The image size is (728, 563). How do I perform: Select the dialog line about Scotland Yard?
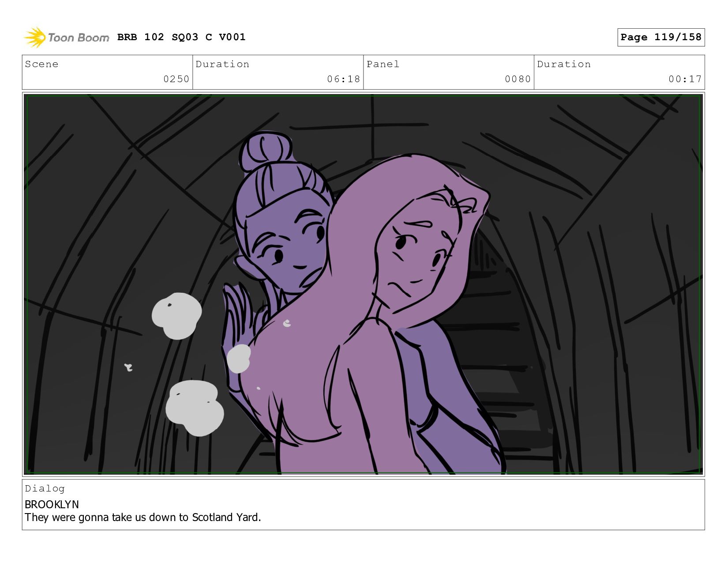pos(143,517)
